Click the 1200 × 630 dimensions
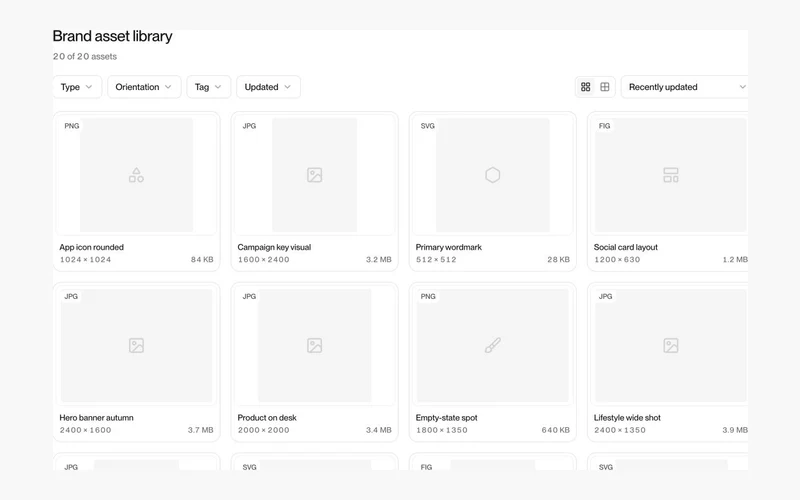This screenshot has width=800, height=500. 617,260
